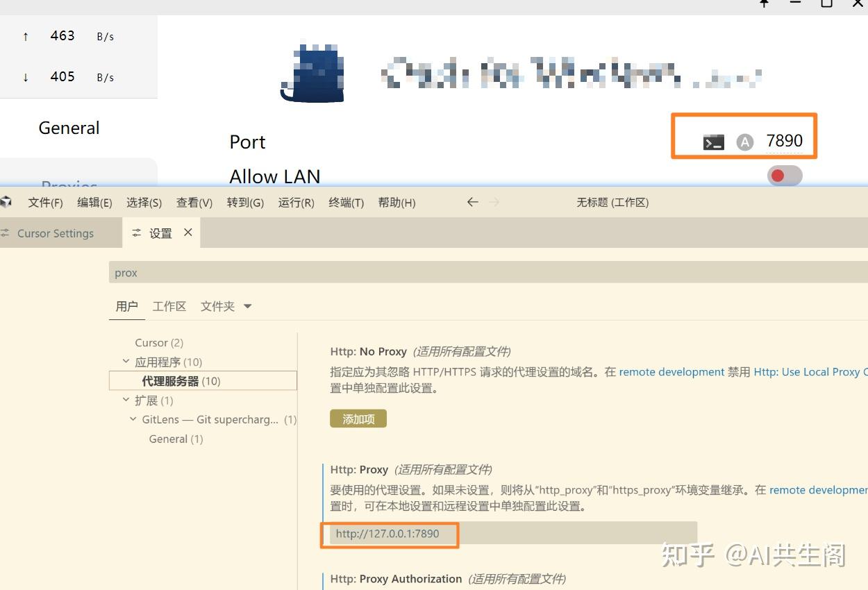Click the circled A icon beside 7890
Screen dimensions: 868x590
(x=745, y=142)
